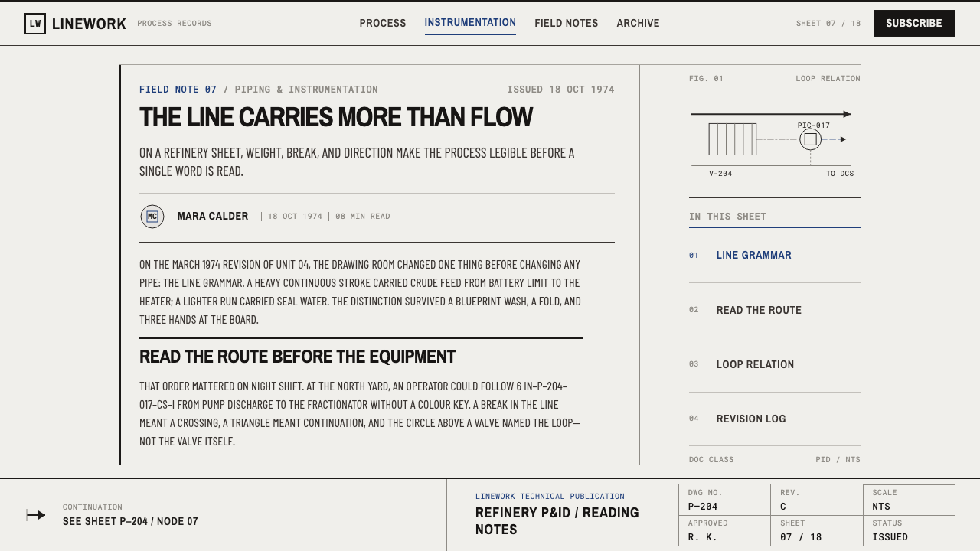The width and height of the screenshot is (980, 551).
Task: Click the Subscribe button
Action: pos(914,23)
